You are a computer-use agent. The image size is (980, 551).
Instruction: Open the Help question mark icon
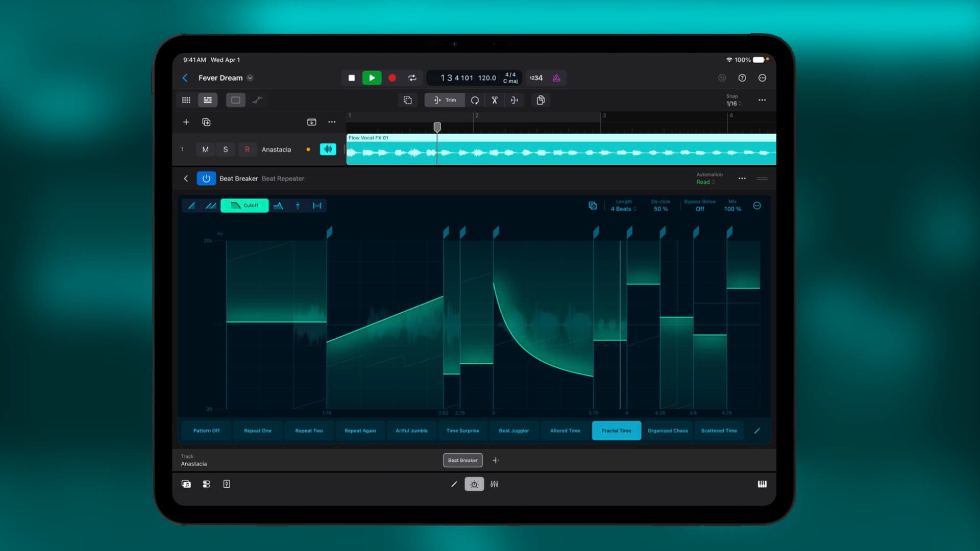(742, 78)
